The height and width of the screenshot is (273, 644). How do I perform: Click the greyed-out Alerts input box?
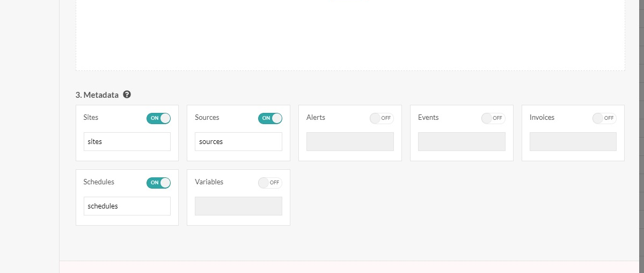tap(350, 142)
